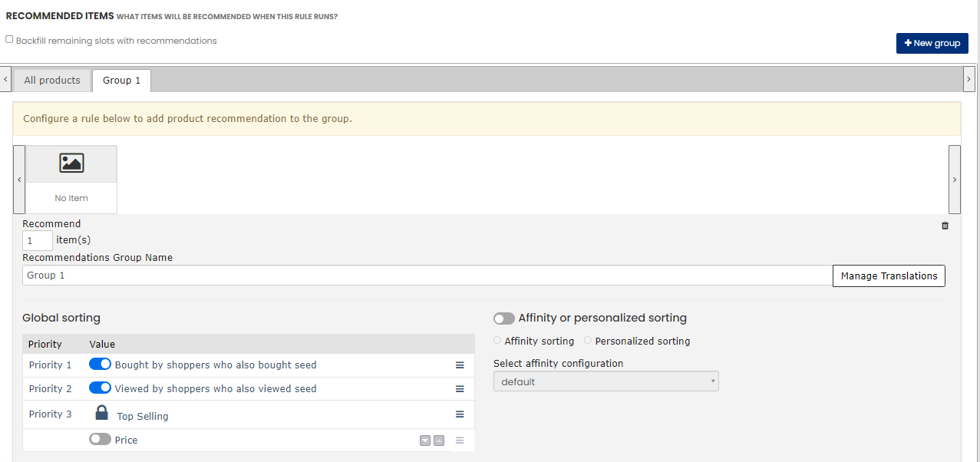
Task: Select the Affinity sorting radio button
Action: click(497, 340)
